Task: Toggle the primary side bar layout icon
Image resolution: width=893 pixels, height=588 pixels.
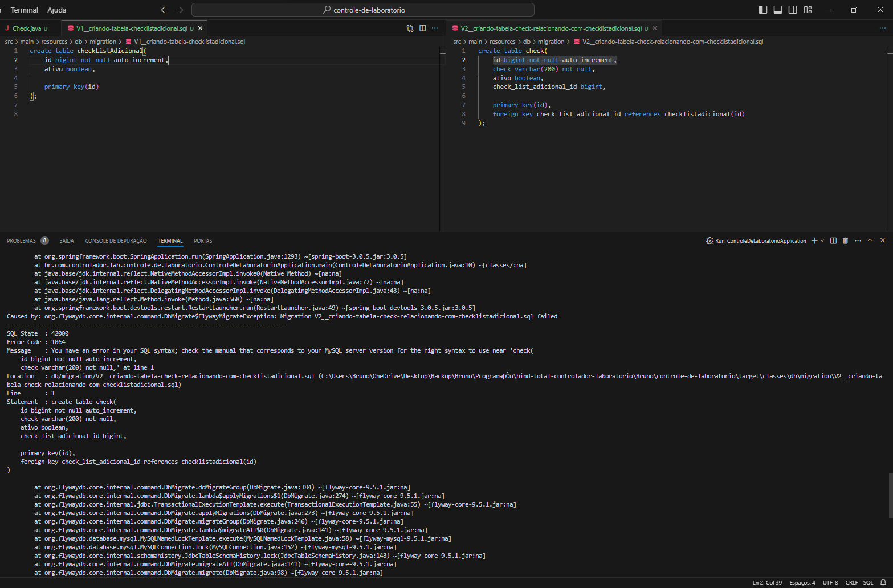Action: click(763, 10)
